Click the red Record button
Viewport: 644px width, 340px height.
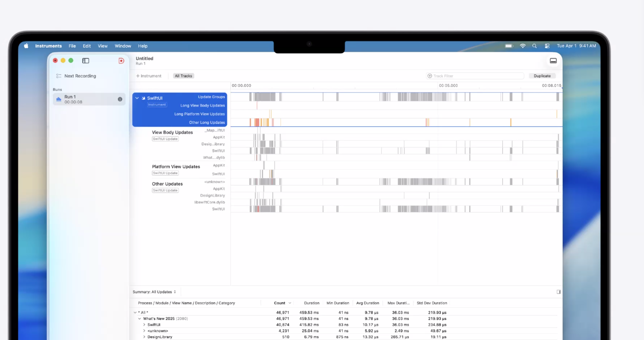tap(121, 61)
